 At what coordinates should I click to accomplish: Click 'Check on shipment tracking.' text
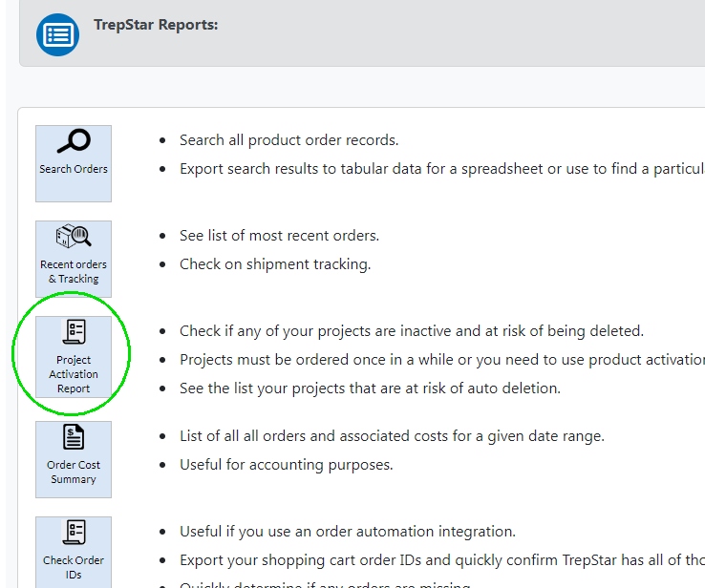[x=275, y=264]
